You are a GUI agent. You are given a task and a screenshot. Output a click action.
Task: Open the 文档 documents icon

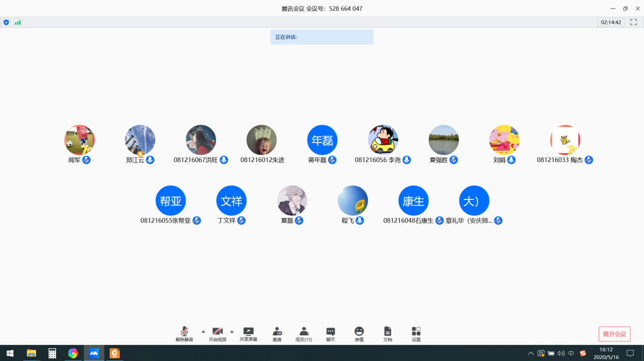[x=388, y=333]
